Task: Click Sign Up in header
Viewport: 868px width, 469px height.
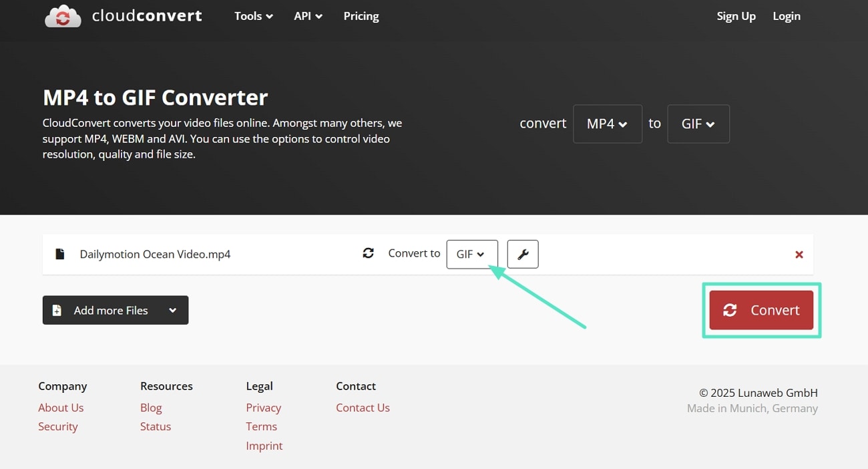Action: tap(736, 16)
